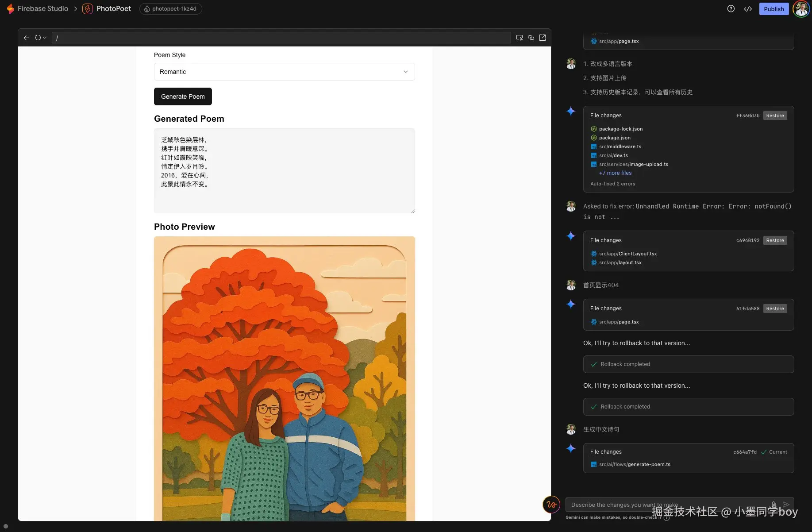Screen dimensions: 812x532
Task: Open src/ai/dev.ts file change
Action: coord(613,155)
